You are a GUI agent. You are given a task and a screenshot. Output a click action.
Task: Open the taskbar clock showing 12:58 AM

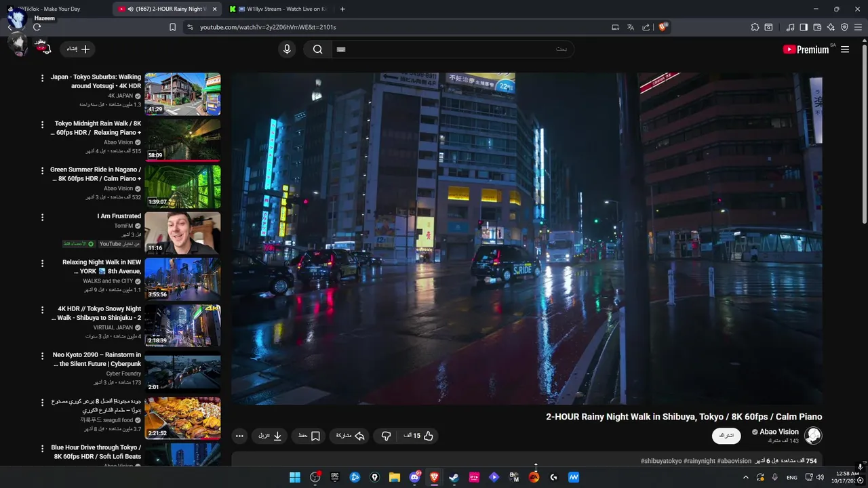(848, 477)
